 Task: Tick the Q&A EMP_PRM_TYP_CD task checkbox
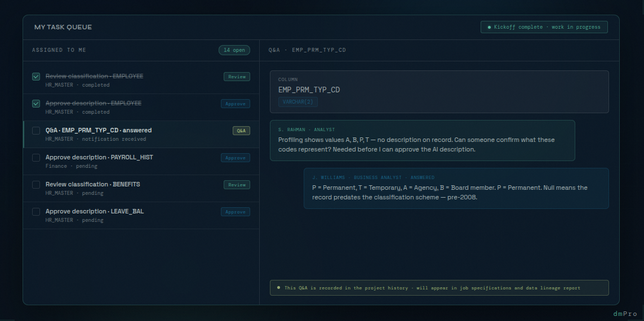36,131
